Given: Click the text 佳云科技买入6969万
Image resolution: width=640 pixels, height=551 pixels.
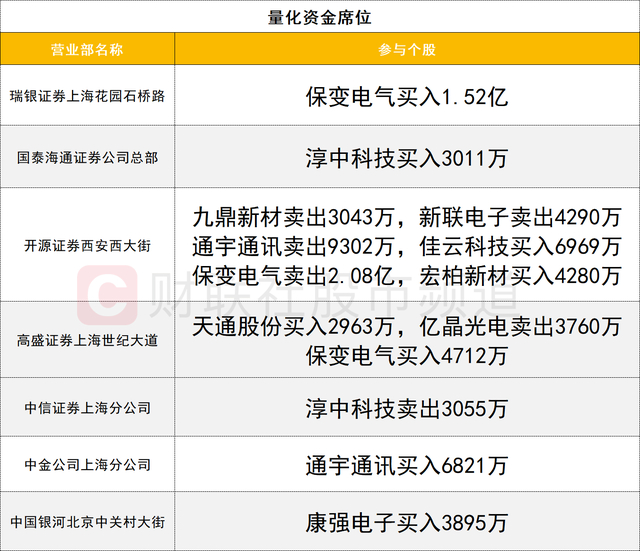Looking at the screenshot, I should click(520, 246).
